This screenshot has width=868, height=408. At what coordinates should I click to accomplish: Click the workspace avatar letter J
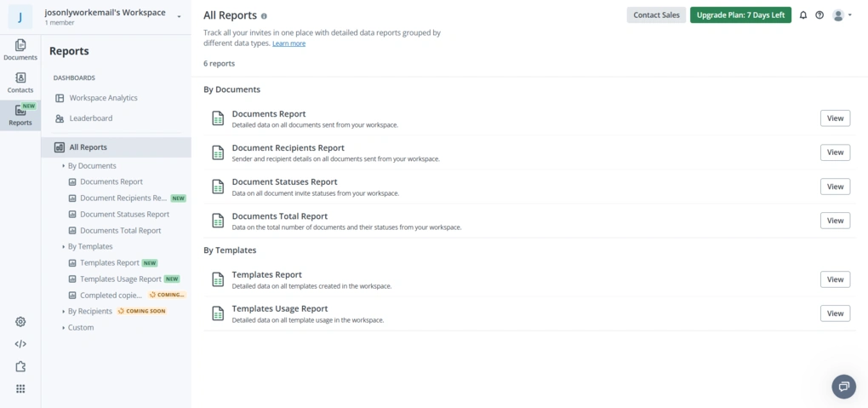coord(20,17)
